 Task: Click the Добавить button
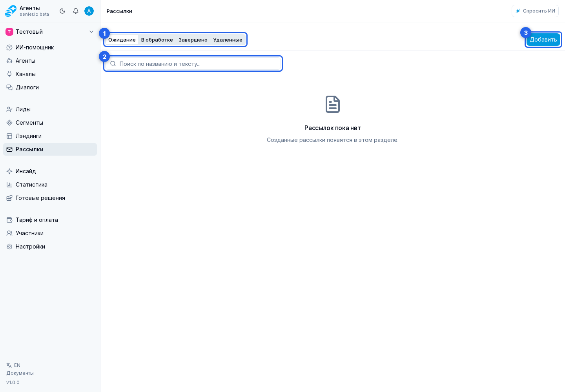(x=543, y=40)
